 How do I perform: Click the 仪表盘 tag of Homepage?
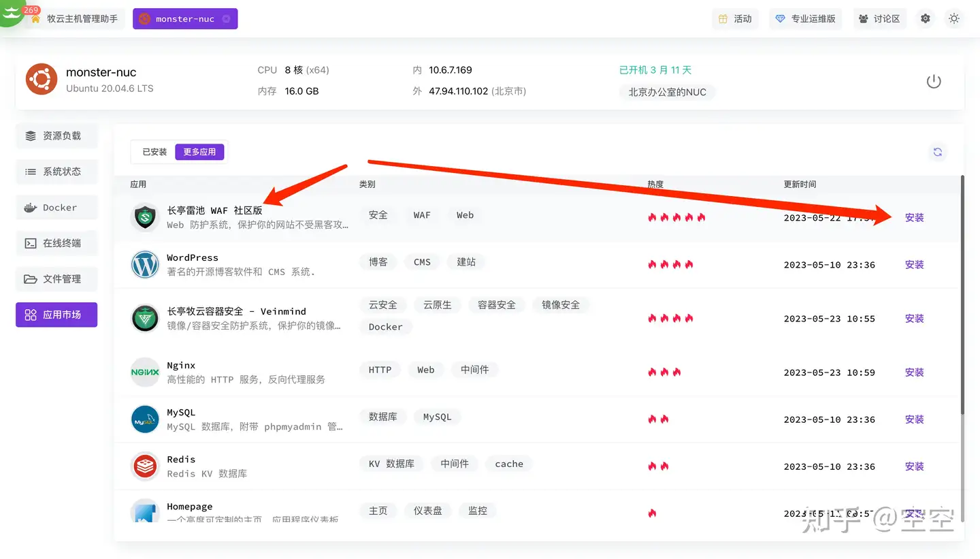(428, 511)
